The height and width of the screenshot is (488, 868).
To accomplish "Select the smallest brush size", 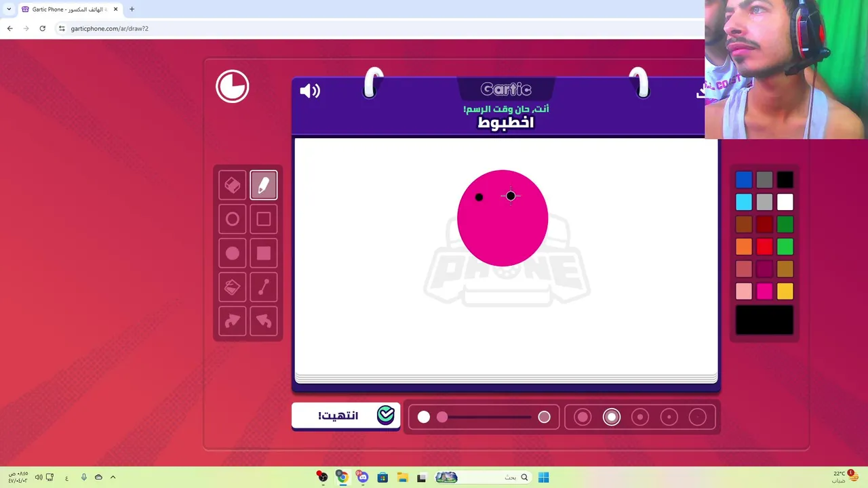I will [698, 417].
